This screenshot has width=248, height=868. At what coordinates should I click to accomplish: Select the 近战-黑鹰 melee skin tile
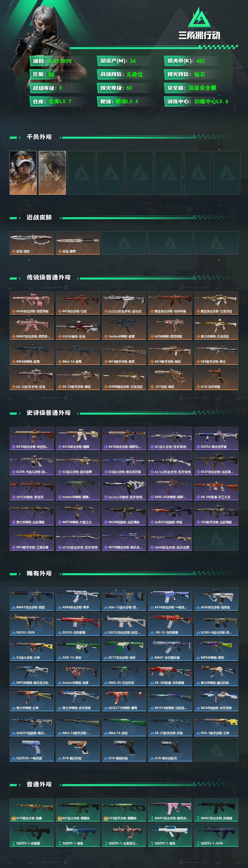(x=78, y=243)
